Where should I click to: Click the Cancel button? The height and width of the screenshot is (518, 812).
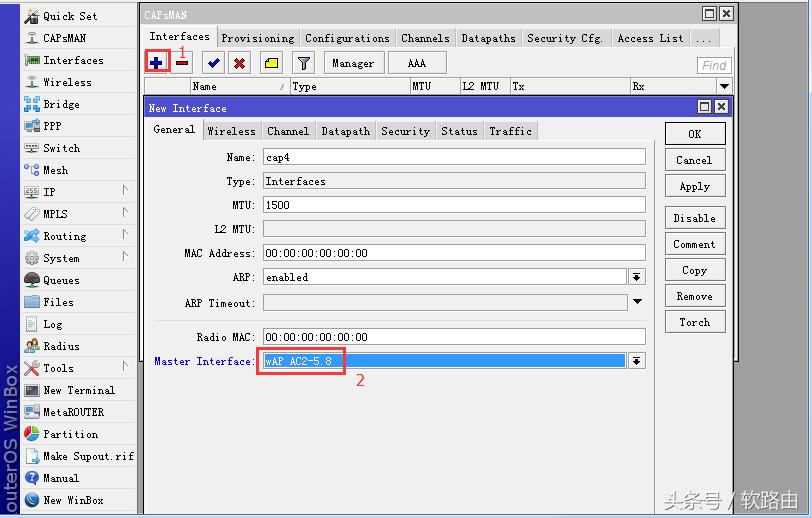click(x=695, y=161)
